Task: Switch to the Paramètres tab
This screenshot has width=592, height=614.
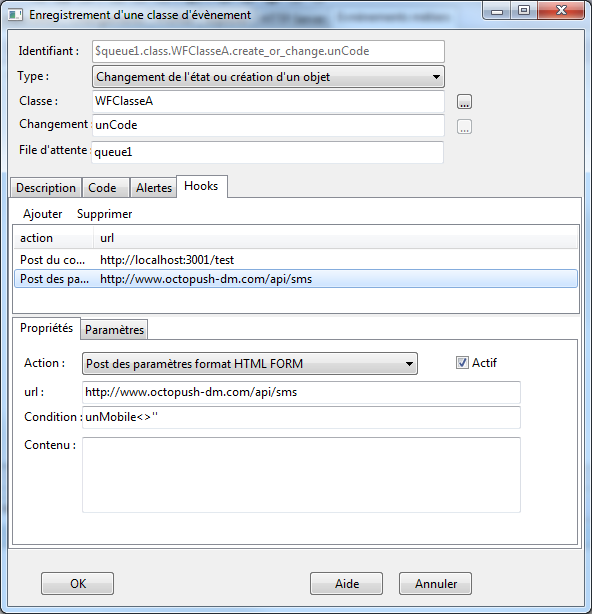Action: (114, 330)
